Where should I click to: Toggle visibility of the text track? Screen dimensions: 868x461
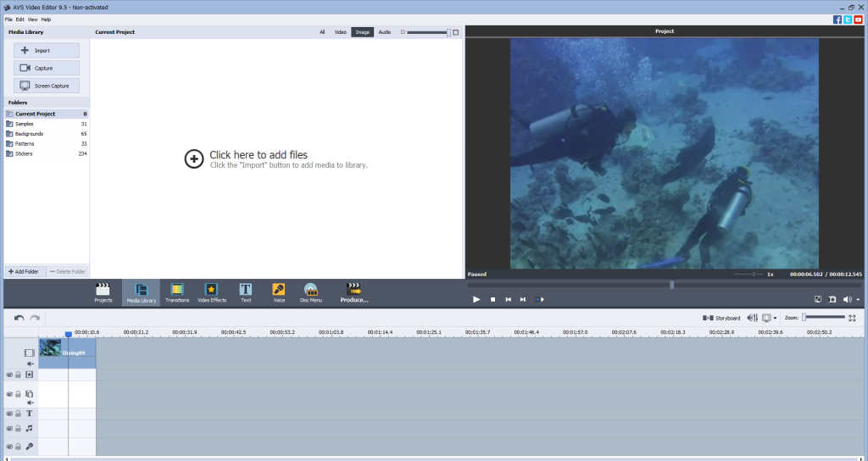[9, 414]
